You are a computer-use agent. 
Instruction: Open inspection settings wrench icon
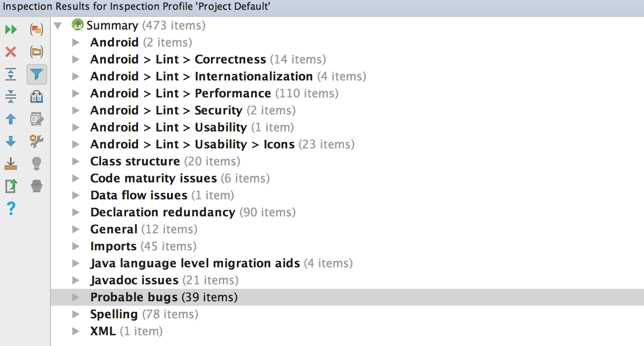[37, 141]
